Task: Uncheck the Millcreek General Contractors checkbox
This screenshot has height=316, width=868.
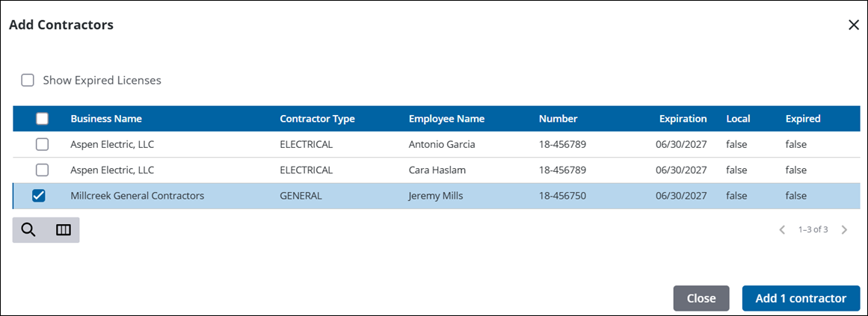Action: pyautogui.click(x=39, y=196)
